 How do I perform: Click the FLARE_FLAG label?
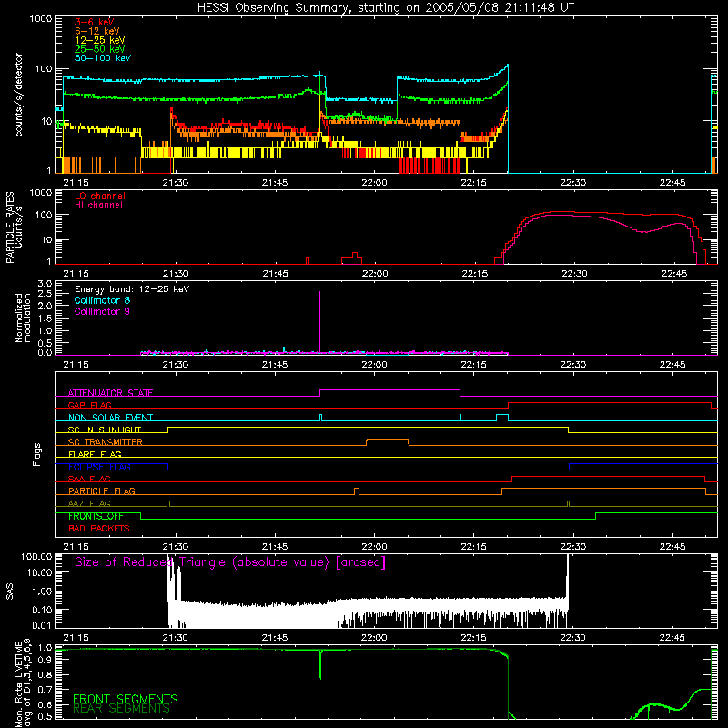[x=95, y=454]
